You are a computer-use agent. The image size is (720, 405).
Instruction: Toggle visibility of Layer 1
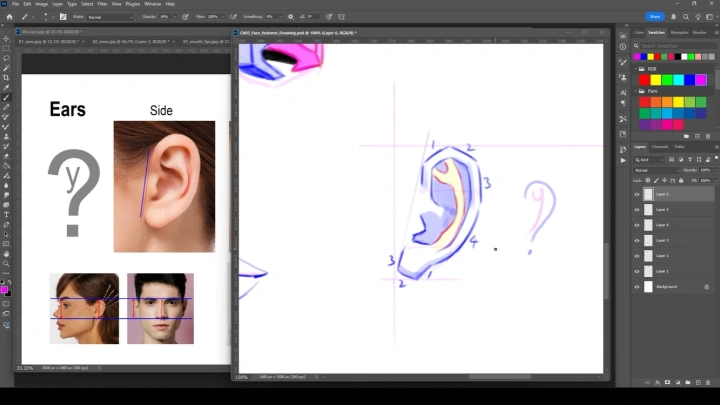[637, 271]
